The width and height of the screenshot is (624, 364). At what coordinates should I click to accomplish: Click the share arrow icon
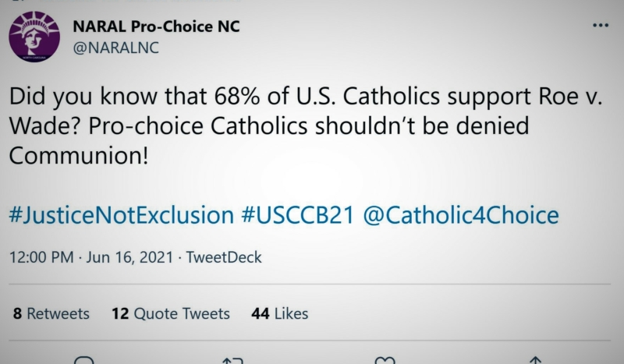(x=536, y=360)
